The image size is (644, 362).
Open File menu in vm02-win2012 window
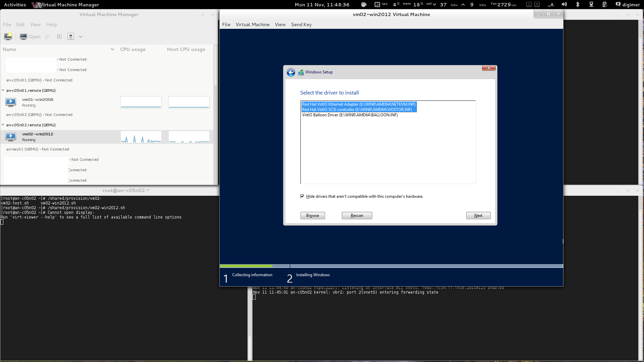[x=226, y=24]
